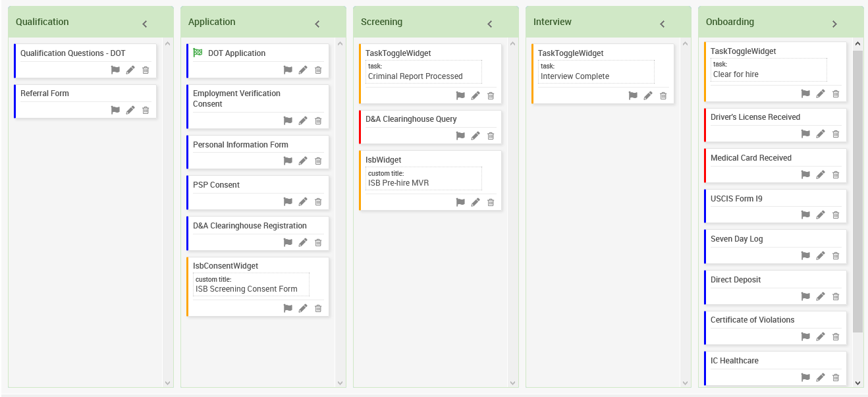
Task: Toggle flag on ISB Pre-hire MVR widget
Action: [x=460, y=202]
